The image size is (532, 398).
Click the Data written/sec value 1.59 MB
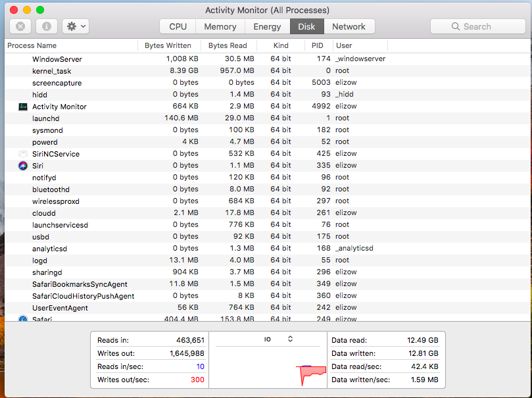coord(425,380)
